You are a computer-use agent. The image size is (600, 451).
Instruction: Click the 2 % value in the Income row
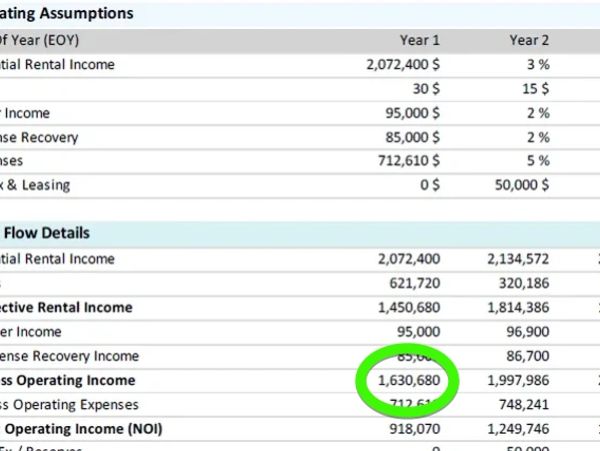538,113
